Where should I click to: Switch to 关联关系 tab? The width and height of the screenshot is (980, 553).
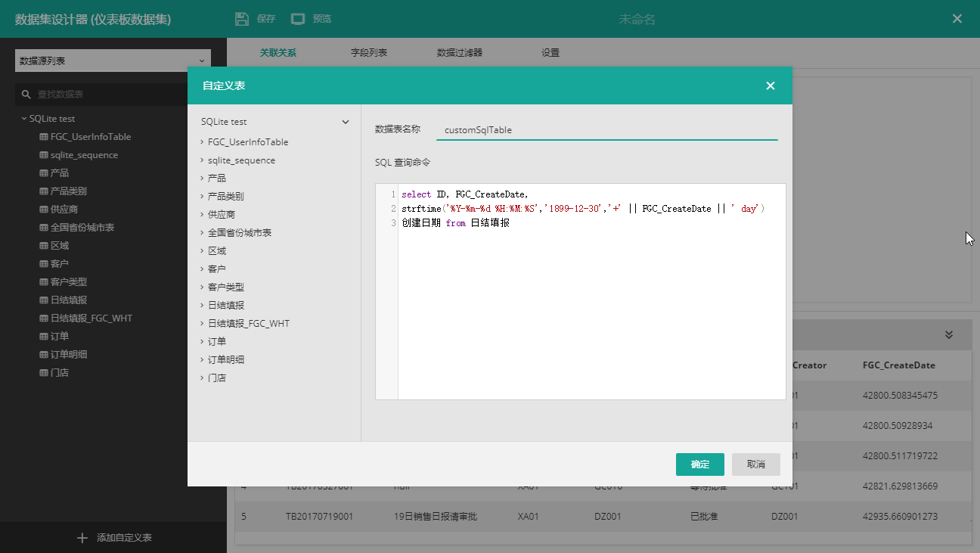coord(278,53)
